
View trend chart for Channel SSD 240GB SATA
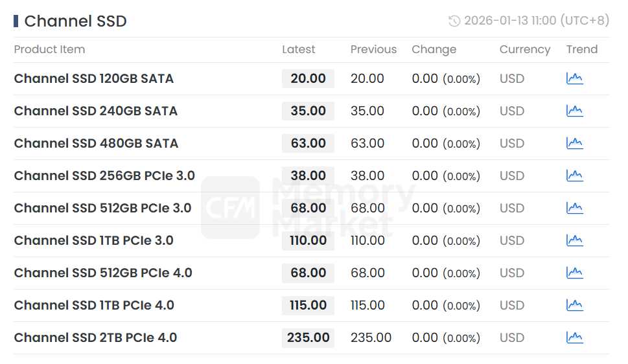pyautogui.click(x=574, y=111)
